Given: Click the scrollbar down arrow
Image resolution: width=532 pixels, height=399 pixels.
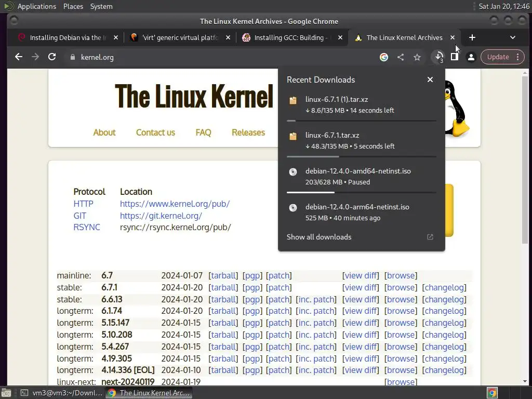Looking at the screenshot, I should coord(525,381).
